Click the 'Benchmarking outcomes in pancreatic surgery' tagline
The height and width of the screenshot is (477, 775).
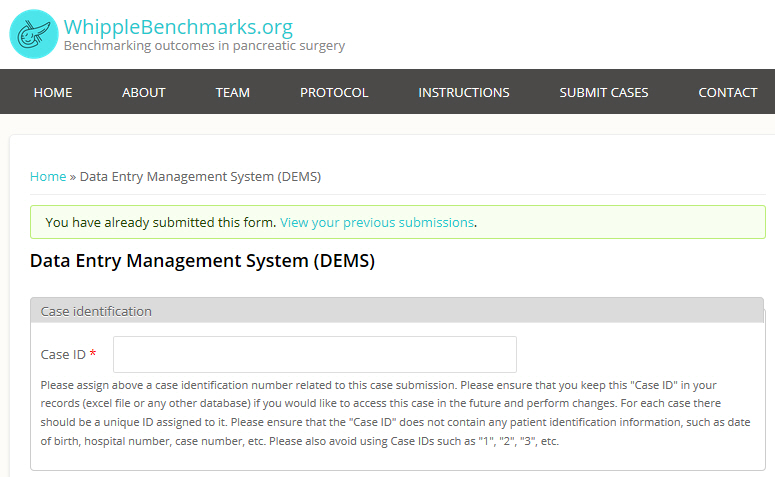click(204, 46)
